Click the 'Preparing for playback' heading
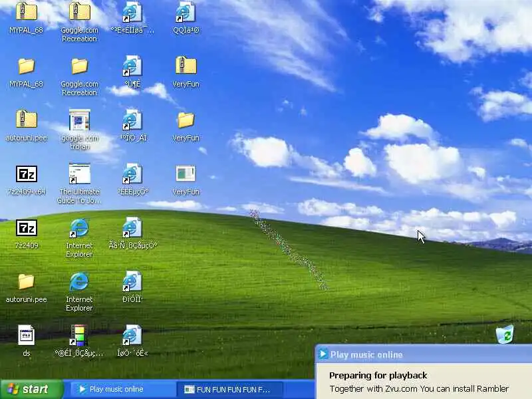The height and width of the screenshot is (399, 532). (378, 375)
